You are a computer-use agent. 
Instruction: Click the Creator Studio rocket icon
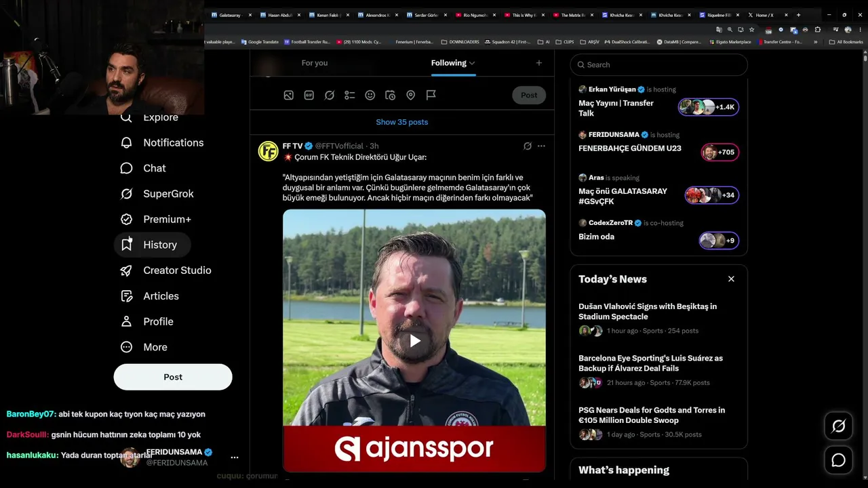[126, 270]
